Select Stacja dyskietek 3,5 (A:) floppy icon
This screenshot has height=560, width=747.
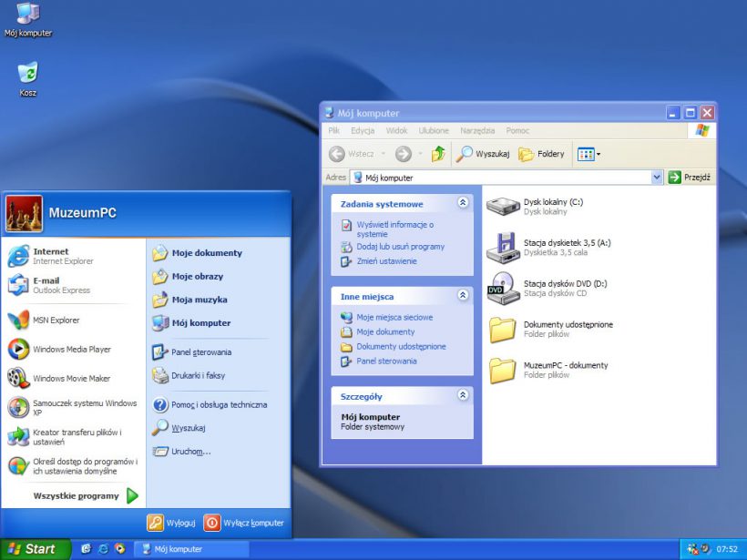(502, 247)
